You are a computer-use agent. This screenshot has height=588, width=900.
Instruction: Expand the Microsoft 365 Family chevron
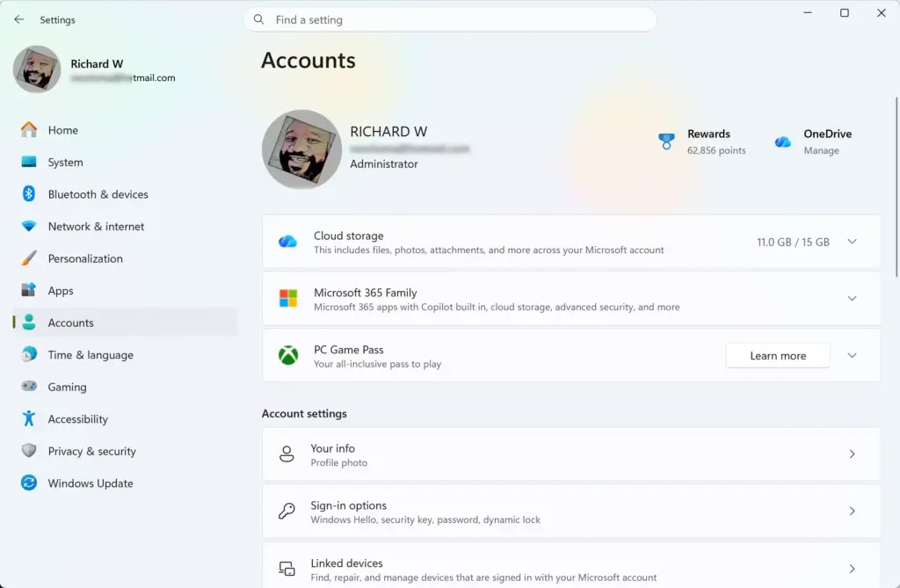click(852, 299)
